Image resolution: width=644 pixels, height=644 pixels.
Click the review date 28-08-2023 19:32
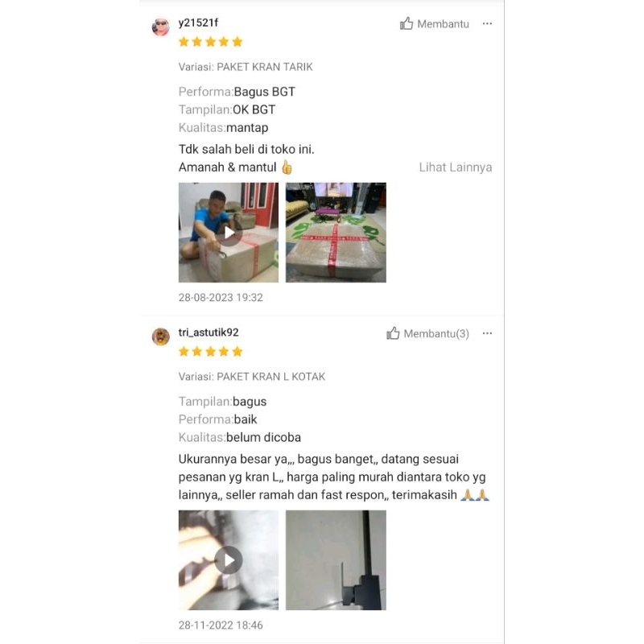point(221,297)
